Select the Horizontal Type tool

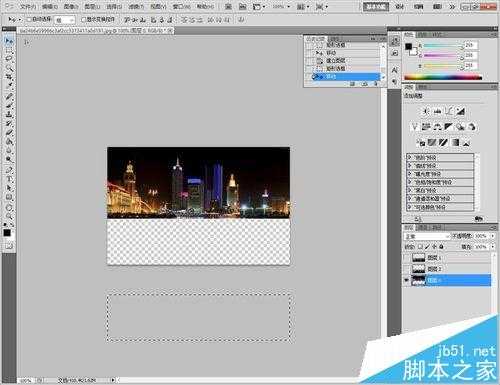(x=9, y=179)
